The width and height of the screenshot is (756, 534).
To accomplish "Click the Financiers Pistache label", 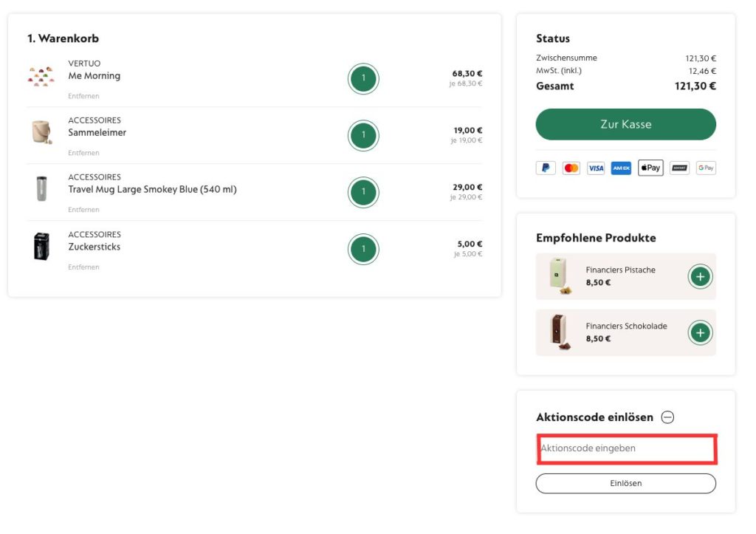I will [x=620, y=270].
